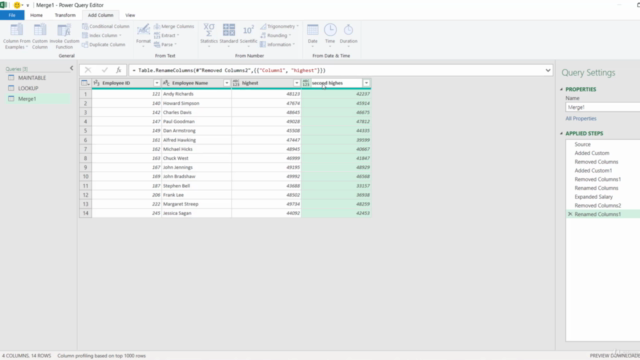Open the All Properties link
The image size is (640, 360).
pyautogui.click(x=581, y=118)
